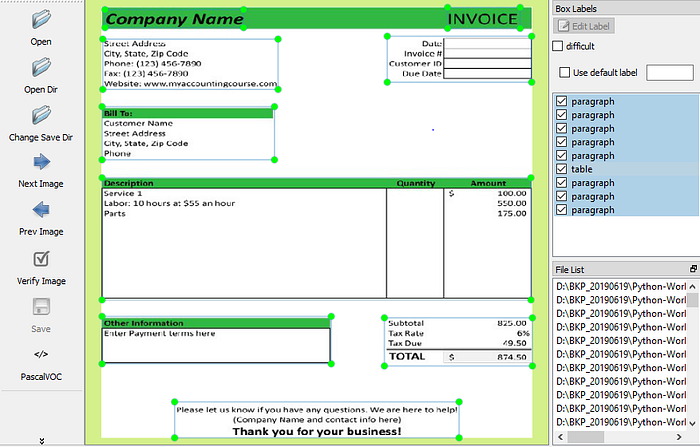Image resolution: width=700 pixels, height=447 pixels.
Task: Uncheck the table label checkbox
Action: tap(562, 169)
